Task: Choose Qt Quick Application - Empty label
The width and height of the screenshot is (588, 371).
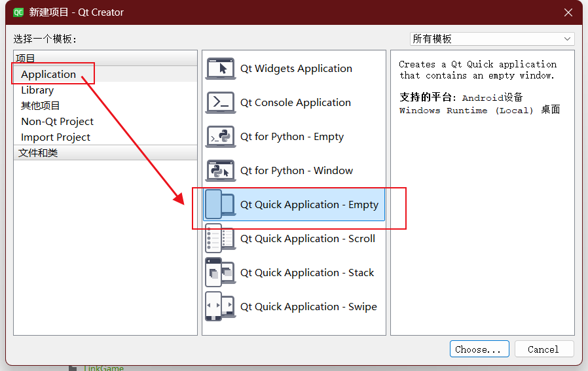Action: (x=309, y=205)
